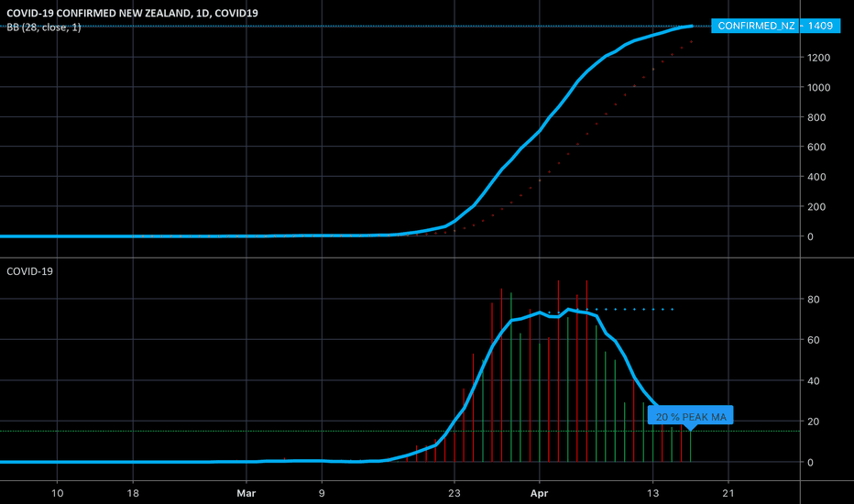Click the 200 upper axis value
This screenshot has height=504, width=854.
817,207
